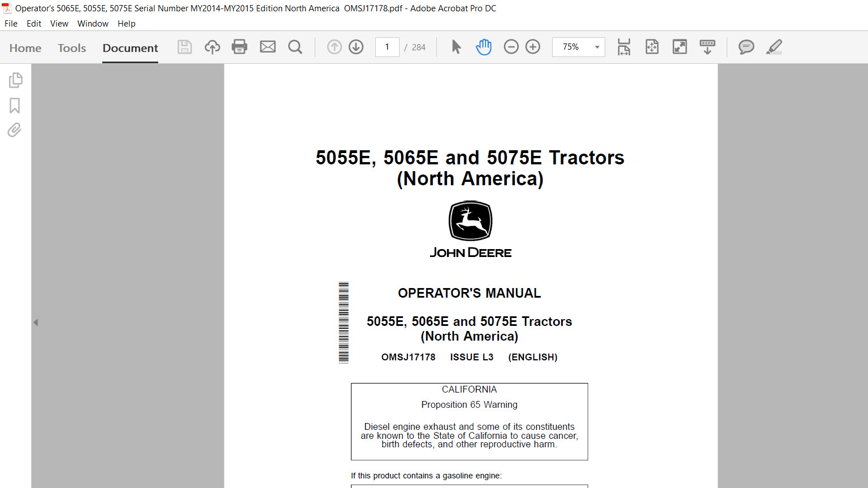Select the Highlight text pen tool
Image resolution: width=868 pixels, height=488 pixels.
tap(774, 47)
